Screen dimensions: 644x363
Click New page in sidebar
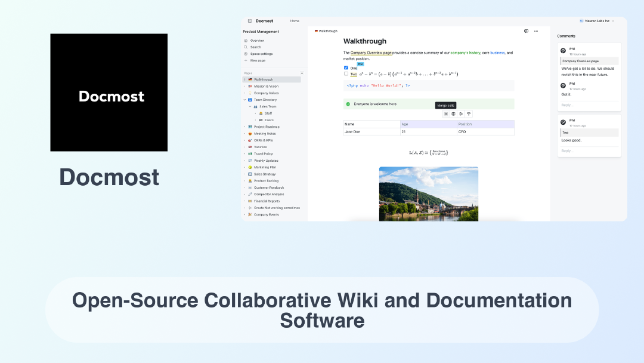(258, 60)
